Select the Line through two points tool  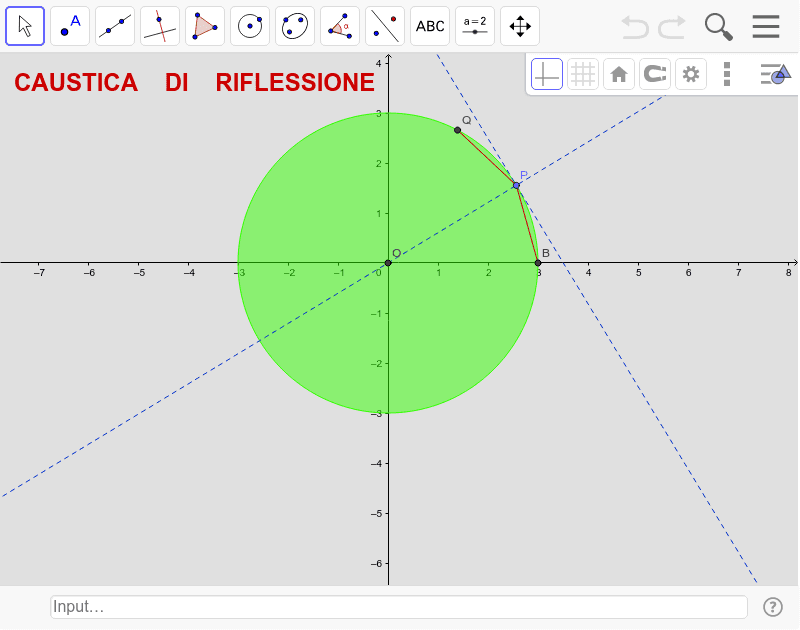(115, 26)
